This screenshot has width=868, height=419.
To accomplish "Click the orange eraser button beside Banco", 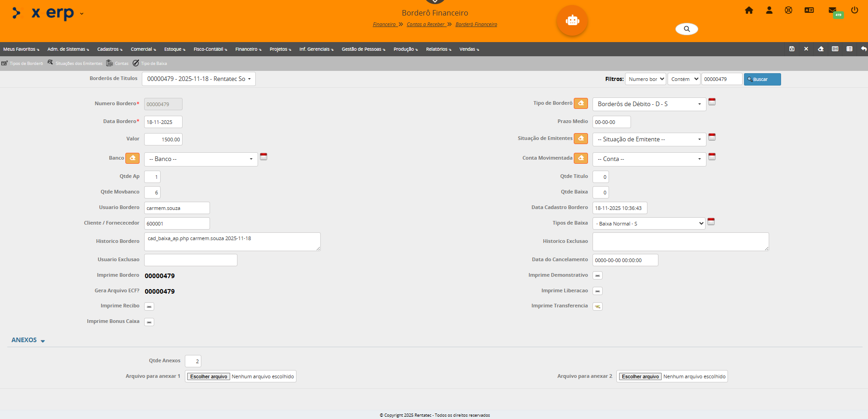I will pos(132,158).
